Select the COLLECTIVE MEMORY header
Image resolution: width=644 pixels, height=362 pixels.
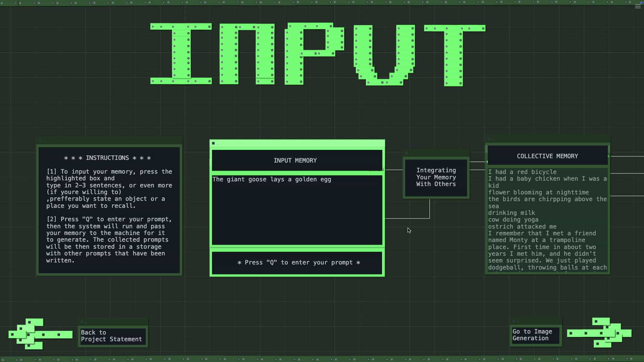coord(547,156)
